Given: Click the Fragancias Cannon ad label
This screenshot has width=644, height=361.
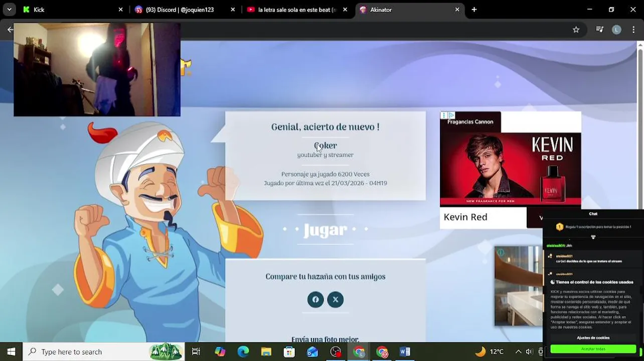Looking at the screenshot, I should point(470,122).
